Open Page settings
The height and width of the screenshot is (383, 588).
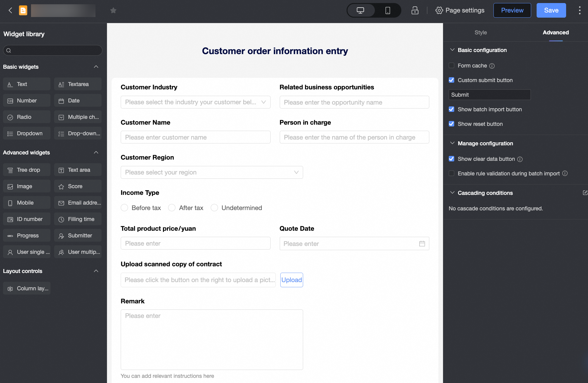[460, 11]
